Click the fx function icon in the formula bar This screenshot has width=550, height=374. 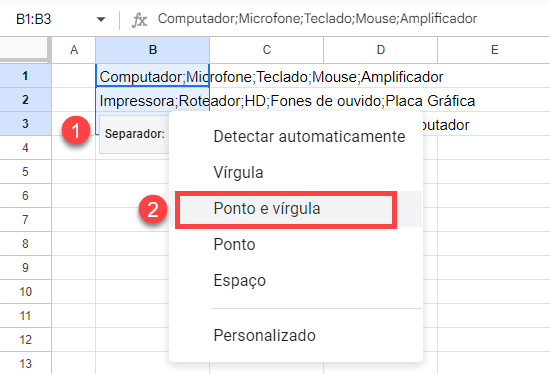click(x=139, y=20)
